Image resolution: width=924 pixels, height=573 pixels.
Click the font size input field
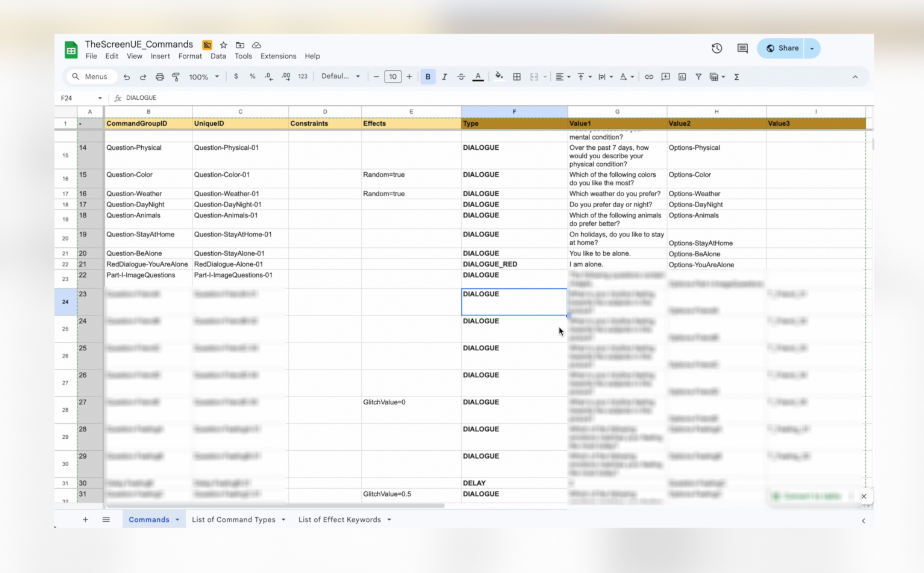pyautogui.click(x=393, y=77)
